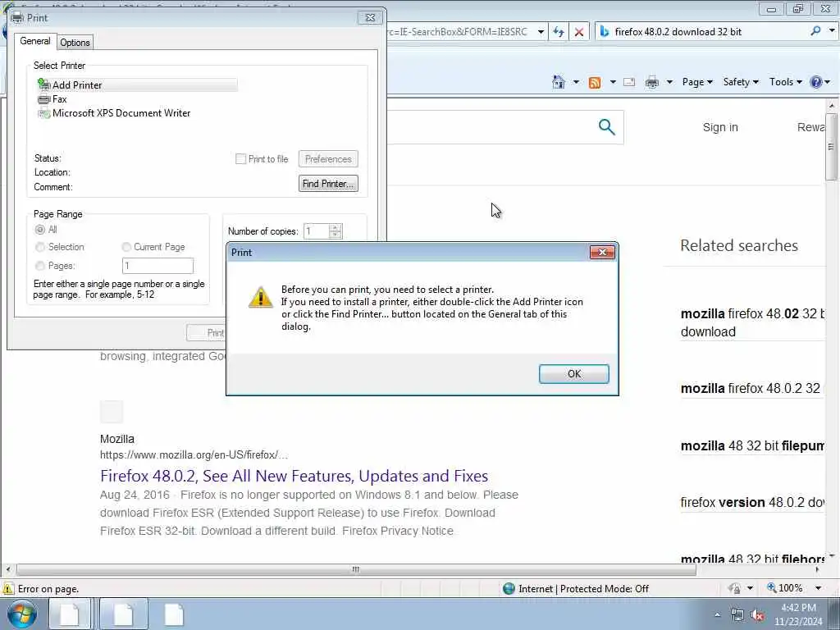Viewport: 840px width, 630px height.
Task: Click the vertical scrollbar thumb
Action: (x=831, y=147)
